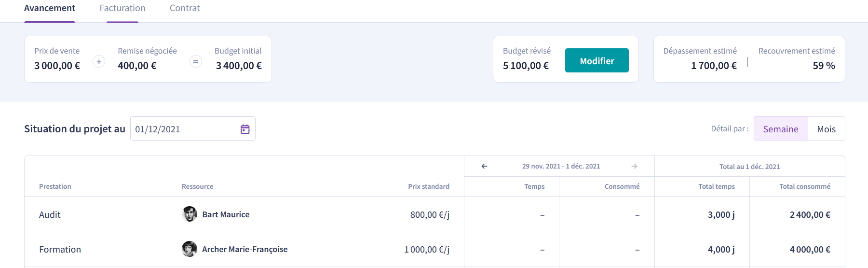
Task: Click Bart Maurice's avatar photo
Action: coord(190,214)
